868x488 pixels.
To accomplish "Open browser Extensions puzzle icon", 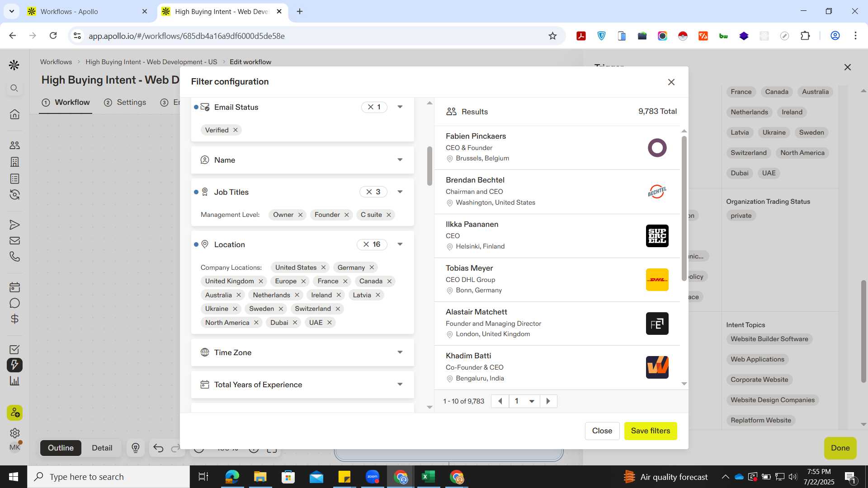I will [x=805, y=36].
